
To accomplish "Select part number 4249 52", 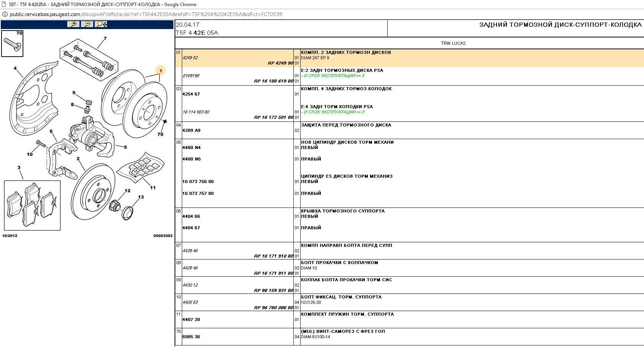I will tap(190, 58).
